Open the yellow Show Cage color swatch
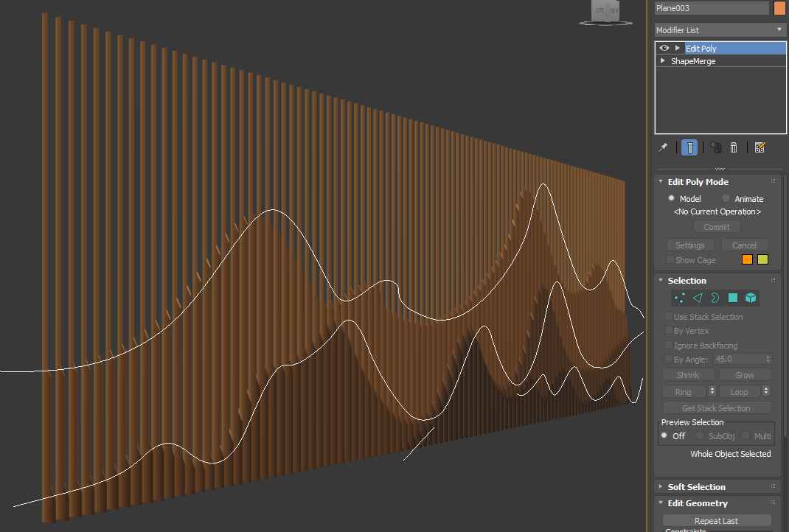 point(763,259)
